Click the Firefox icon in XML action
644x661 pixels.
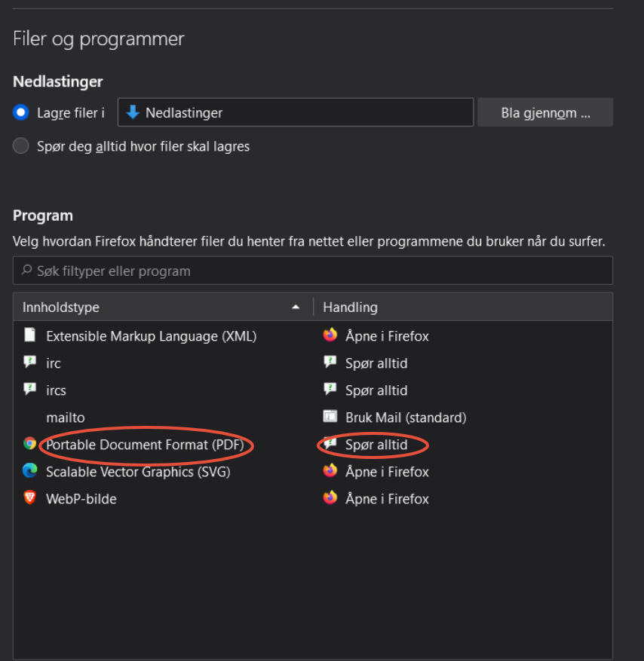(x=330, y=335)
